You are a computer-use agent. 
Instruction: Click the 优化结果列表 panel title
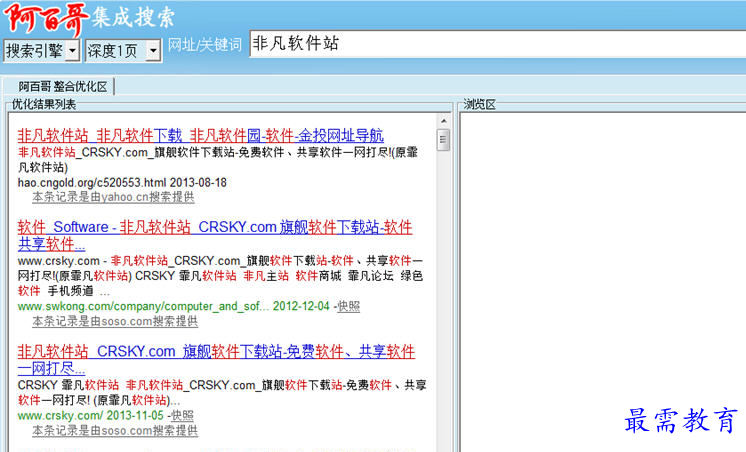pos(44,104)
